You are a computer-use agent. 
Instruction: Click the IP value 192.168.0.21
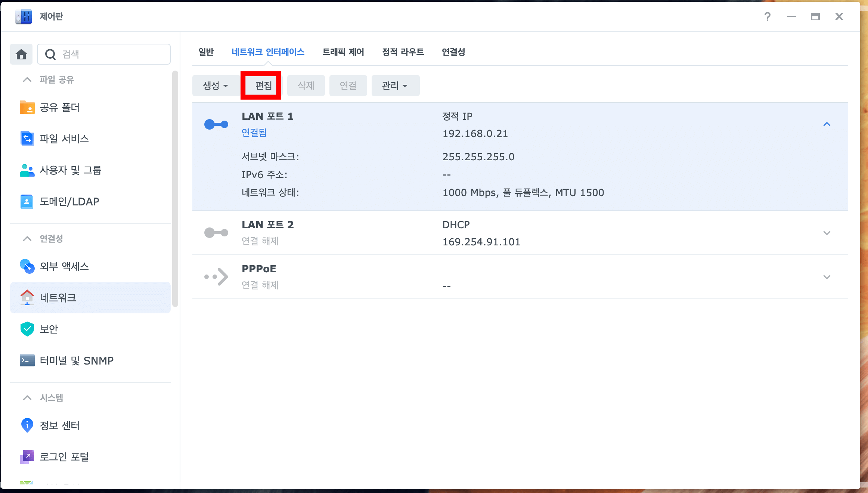[x=475, y=134]
